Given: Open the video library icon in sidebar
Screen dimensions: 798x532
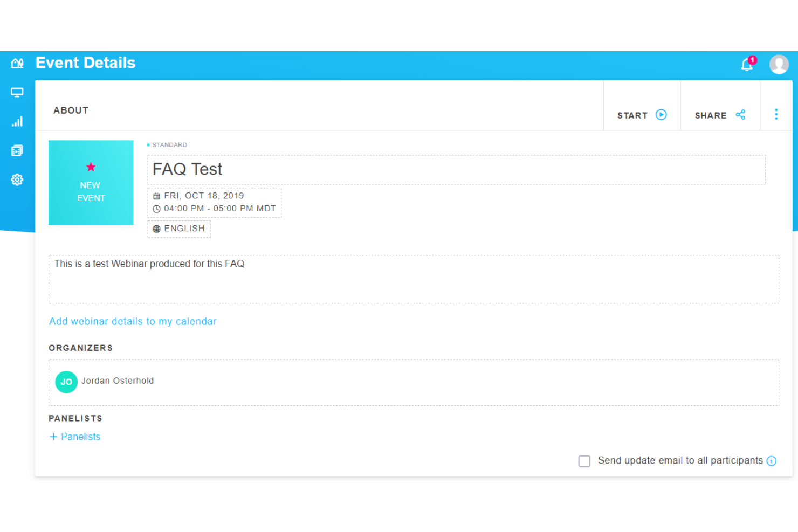Looking at the screenshot, I should (17, 150).
